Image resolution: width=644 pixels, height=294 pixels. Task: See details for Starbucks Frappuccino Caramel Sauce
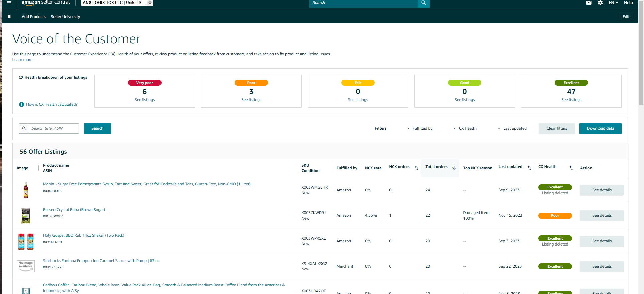tap(602, 266)
